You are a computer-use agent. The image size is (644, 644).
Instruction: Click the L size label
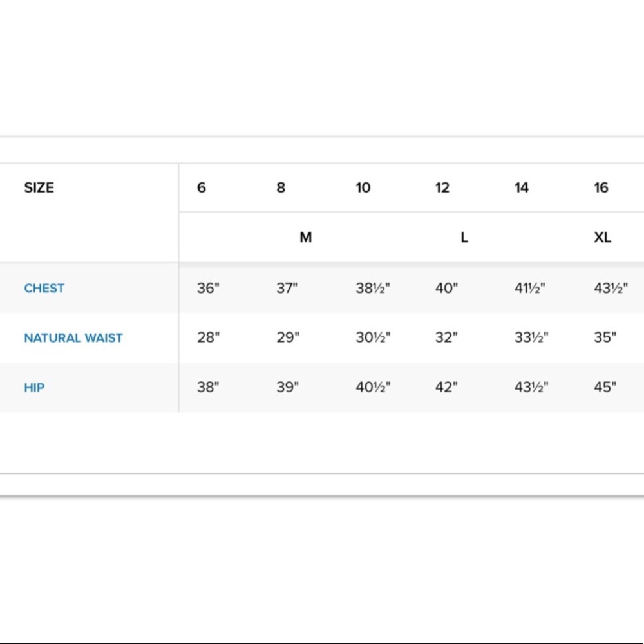click(464, 238)
